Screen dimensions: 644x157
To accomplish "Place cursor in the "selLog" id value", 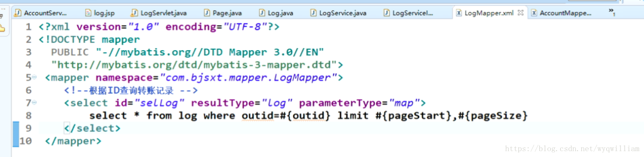I will pyautogui.click(x=159, y=103).
